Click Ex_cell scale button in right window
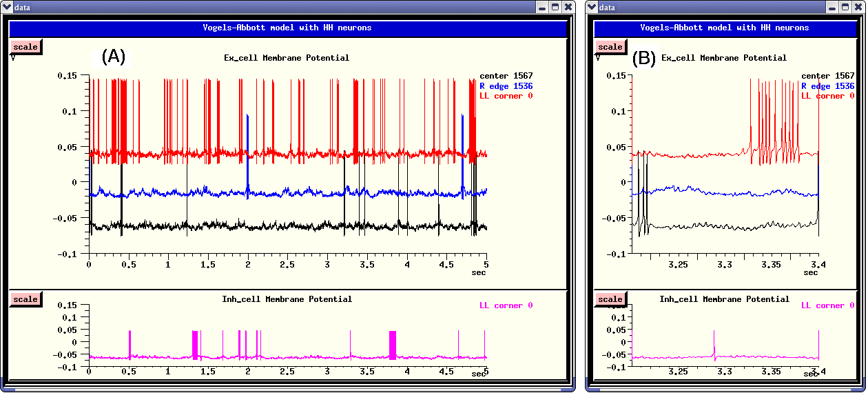Image resolution: width=868 pixels, height=393 pixels. pyautogui.click(x=610, y=47)
